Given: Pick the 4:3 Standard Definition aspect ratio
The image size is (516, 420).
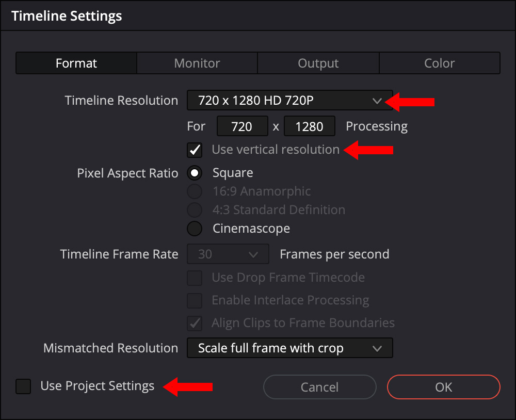Looking at the screenshot, I should (194, 209).
